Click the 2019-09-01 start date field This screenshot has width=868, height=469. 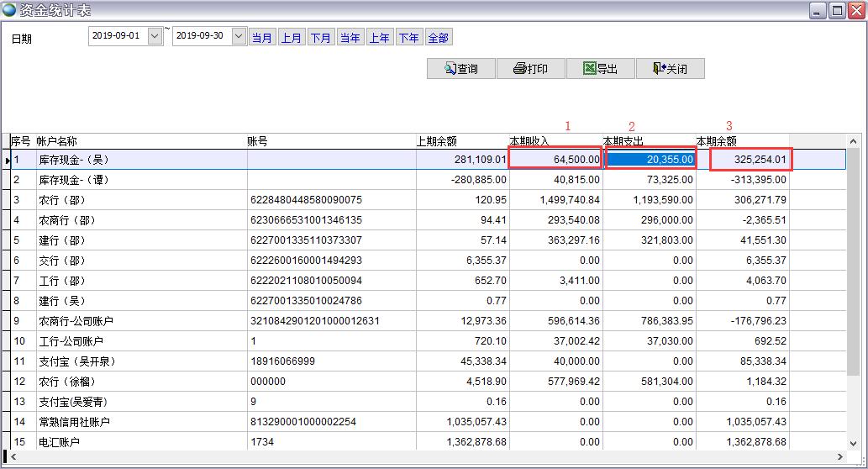coord(117,36)
